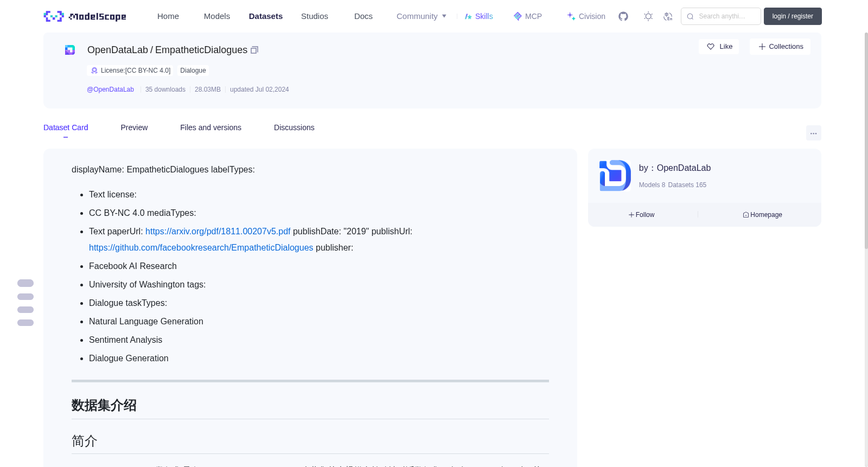Open the facebookresearch EmpatheticDialogues GitHub link
868x467 pixels.
201,247
